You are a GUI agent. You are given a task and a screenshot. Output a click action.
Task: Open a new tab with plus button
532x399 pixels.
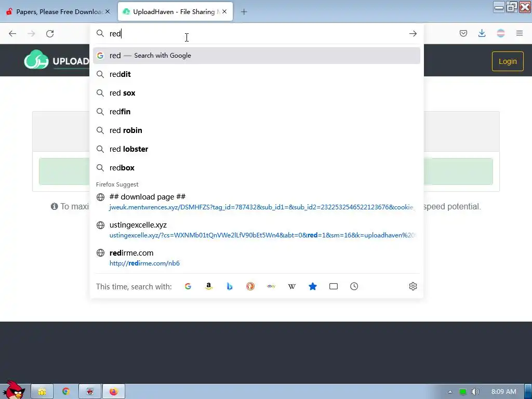click(x=244, y=12)
